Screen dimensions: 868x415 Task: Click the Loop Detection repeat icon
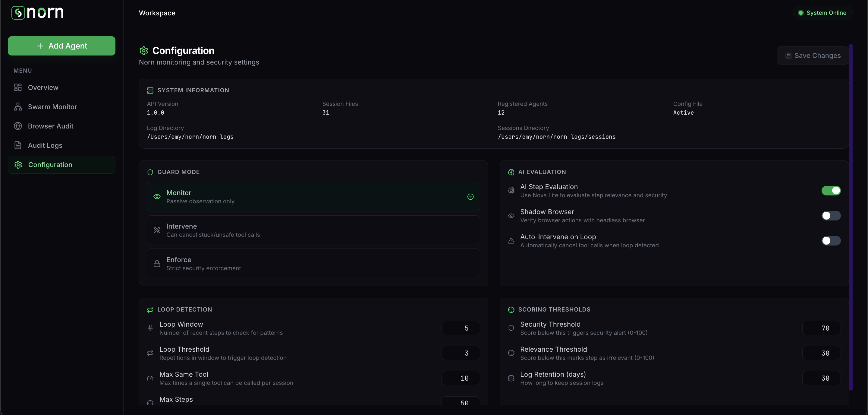point(150,310)
